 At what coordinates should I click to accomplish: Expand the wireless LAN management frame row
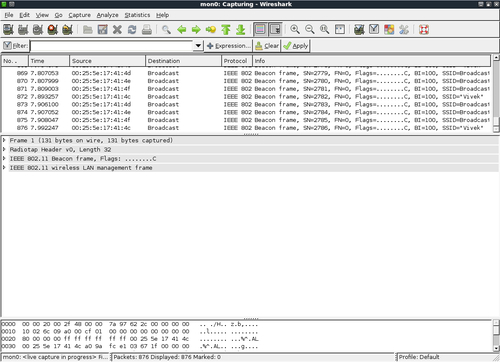pyautogui.click(x=4, y=168)
